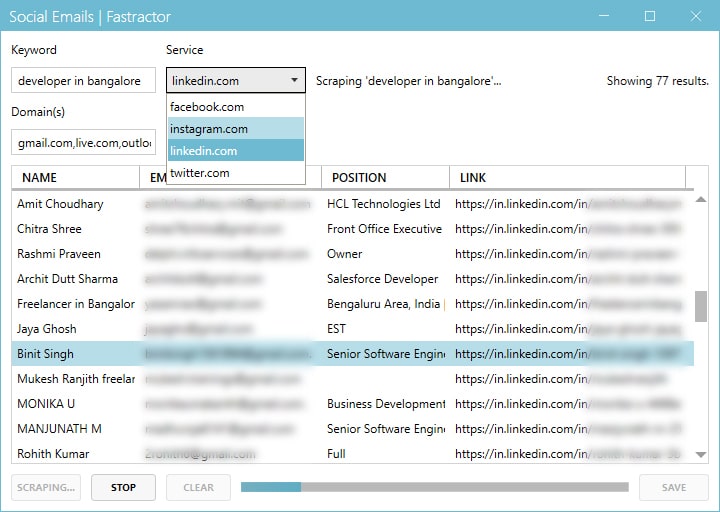
Task: Maximize the Fastractor window
Action: [650, 16]
